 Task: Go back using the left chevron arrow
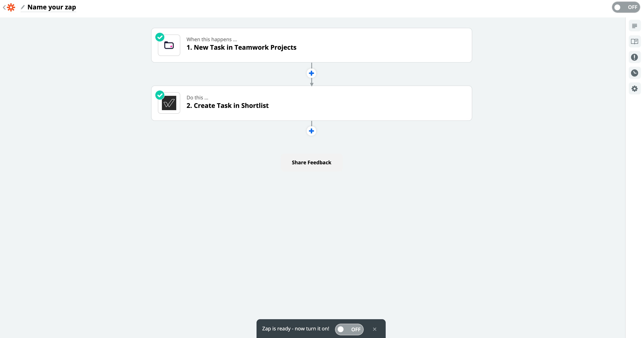coord(4,7)
